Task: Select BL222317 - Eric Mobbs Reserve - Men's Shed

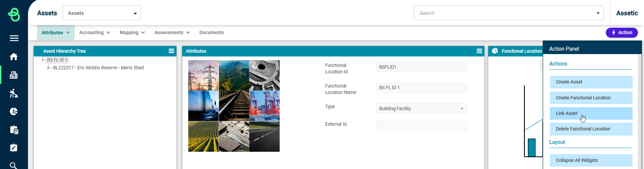Action: click(99, 68)
